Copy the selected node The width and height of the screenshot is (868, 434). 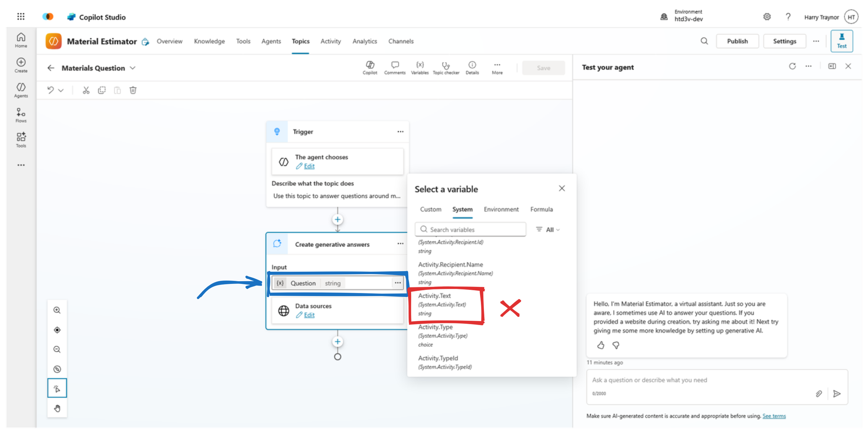coord(102,90)
